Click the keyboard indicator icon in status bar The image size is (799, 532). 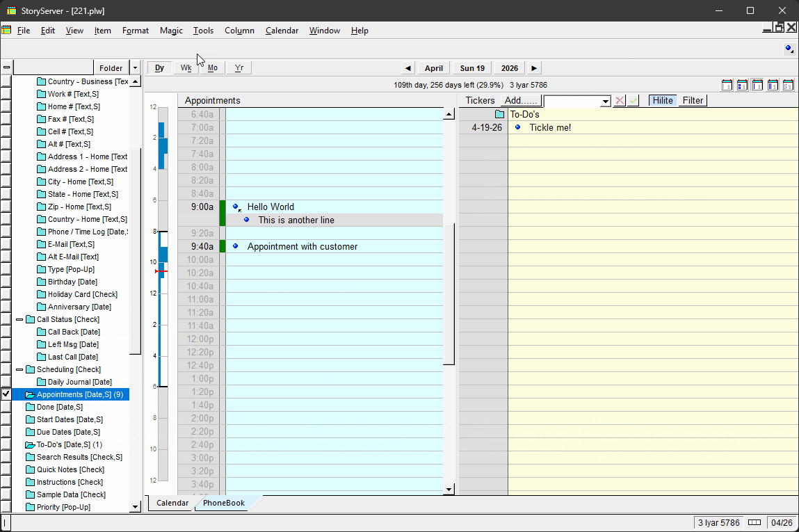(x=754, y=522)
